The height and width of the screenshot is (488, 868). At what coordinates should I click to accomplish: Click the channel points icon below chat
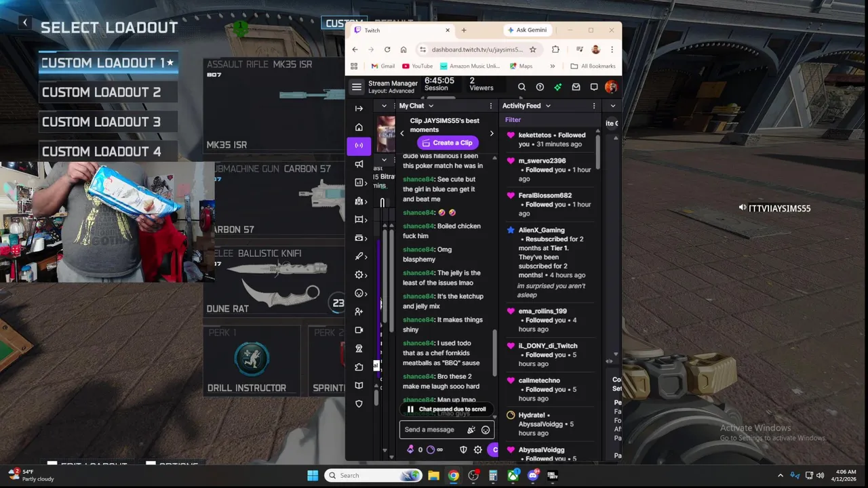(430, 449)
